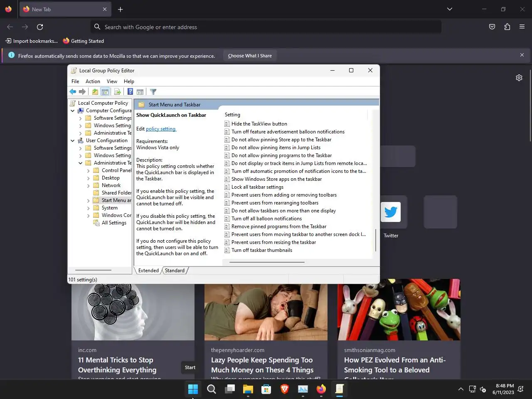The height and width of the screenshot is (399, 532).
Task: Expand the Control Panel tree folder
Action: pos(89,170)
